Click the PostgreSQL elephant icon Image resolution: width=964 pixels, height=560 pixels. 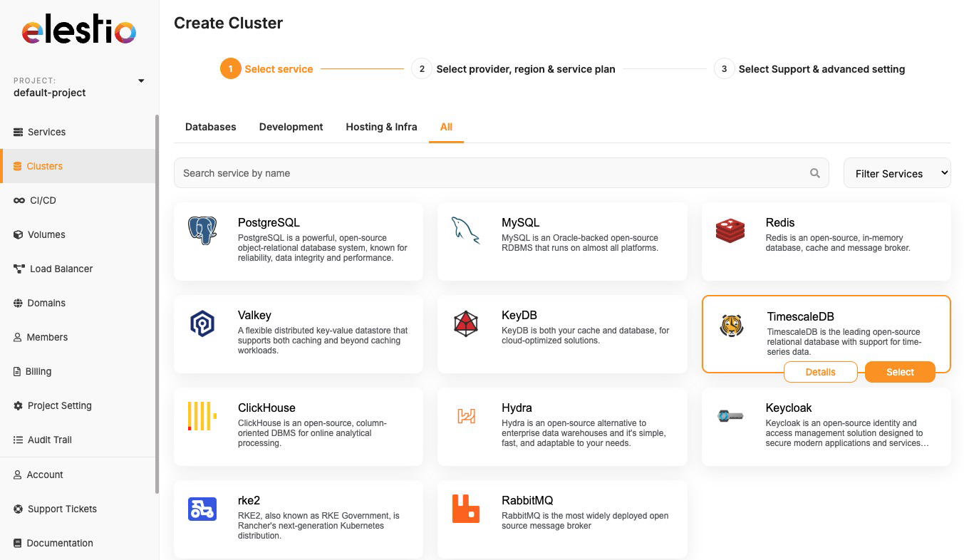[x=202, y=231]
